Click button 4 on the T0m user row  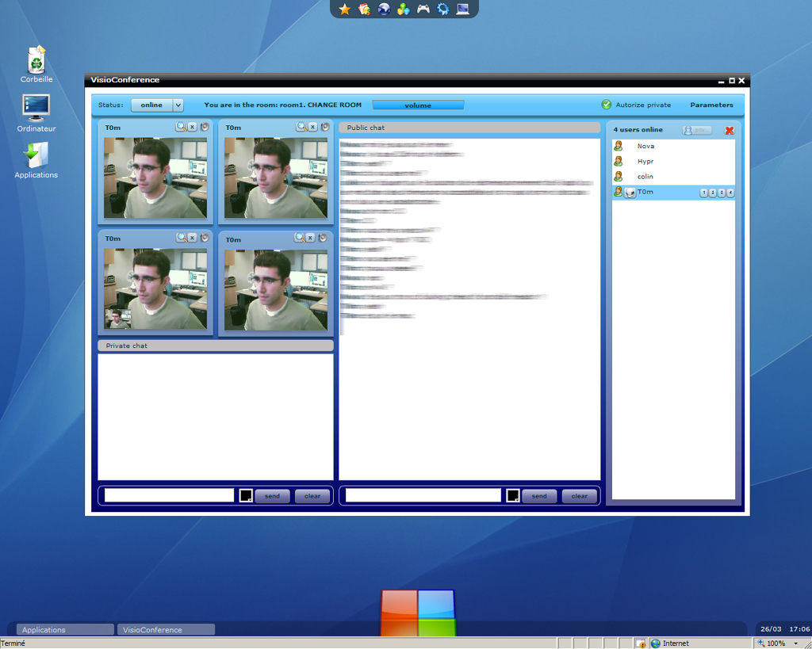pos(730,193)
